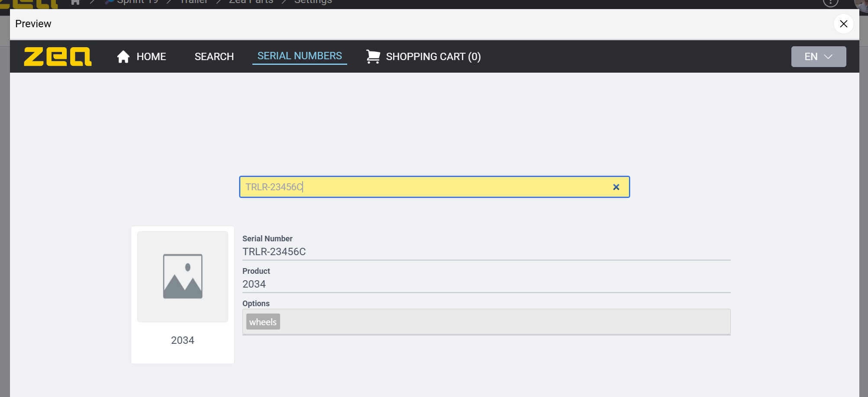Click the Preview dialog title
The height and width of the screenshot is (397, 868).
33,24
